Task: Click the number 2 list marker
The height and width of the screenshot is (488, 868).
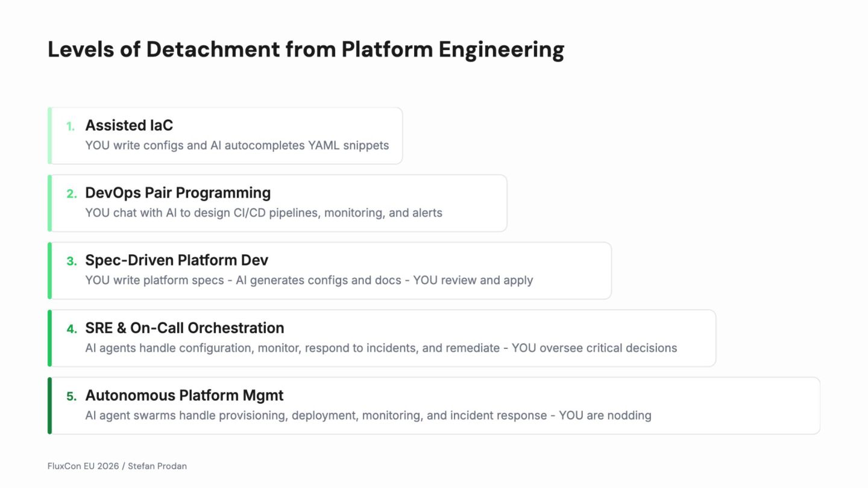Action: [71, 194]
